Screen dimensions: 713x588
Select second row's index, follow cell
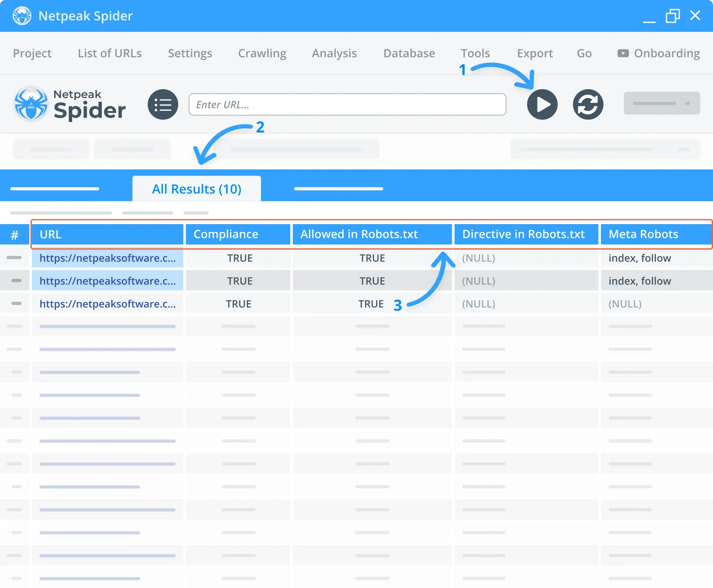tap(657, 281)
